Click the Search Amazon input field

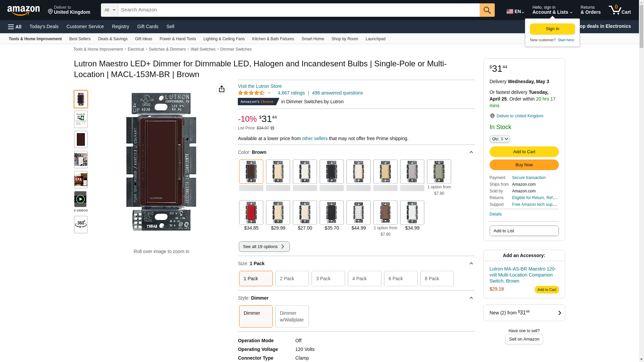[x=299, y=10]
